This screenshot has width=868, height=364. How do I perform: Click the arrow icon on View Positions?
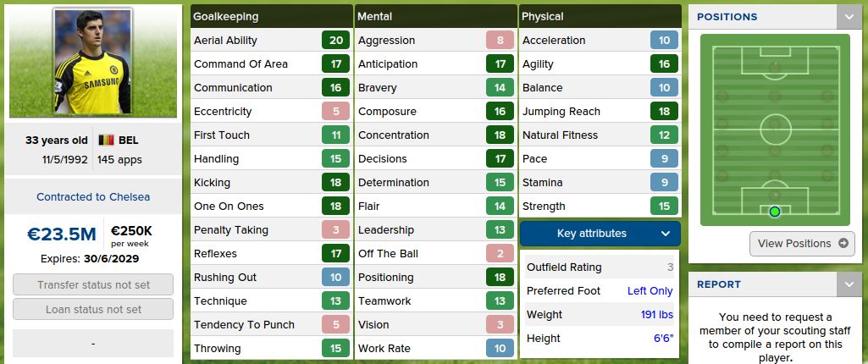click(843, 244)
